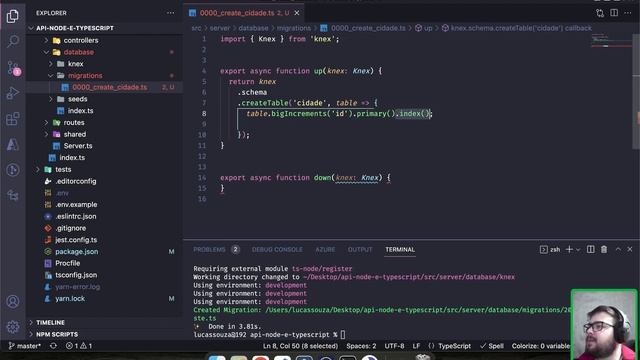
Task: Open the Run and Debug view
Action: tap(13, 93)
